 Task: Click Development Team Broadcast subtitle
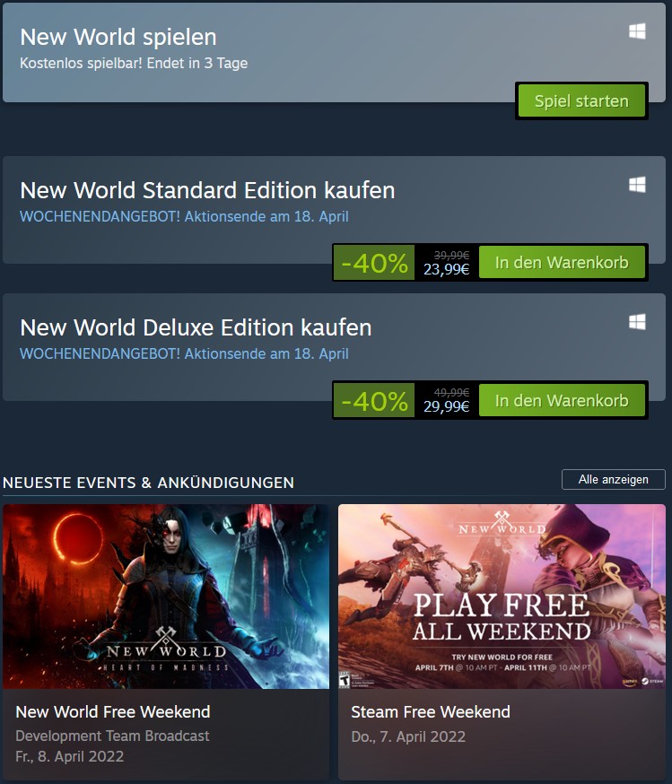coord(112,736)
